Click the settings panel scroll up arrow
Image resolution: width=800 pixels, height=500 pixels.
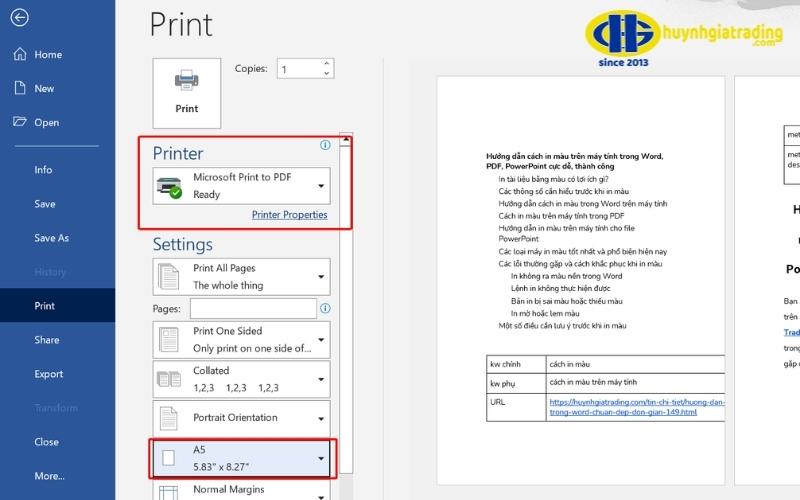pyautogui.click(x=346, y=139)
